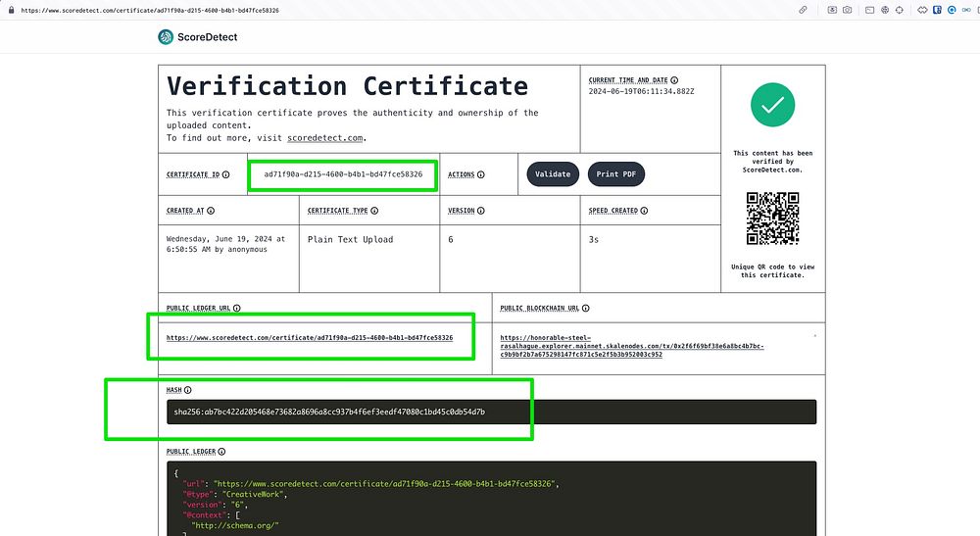Click info icon next to Public Ledger URL

click(237, 308)
